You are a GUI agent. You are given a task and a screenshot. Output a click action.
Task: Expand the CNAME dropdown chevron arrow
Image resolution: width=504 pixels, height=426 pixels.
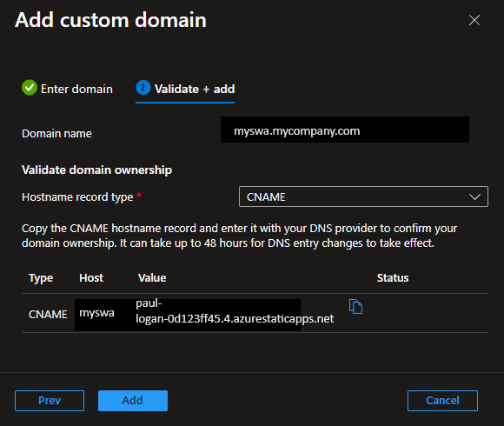474,196
